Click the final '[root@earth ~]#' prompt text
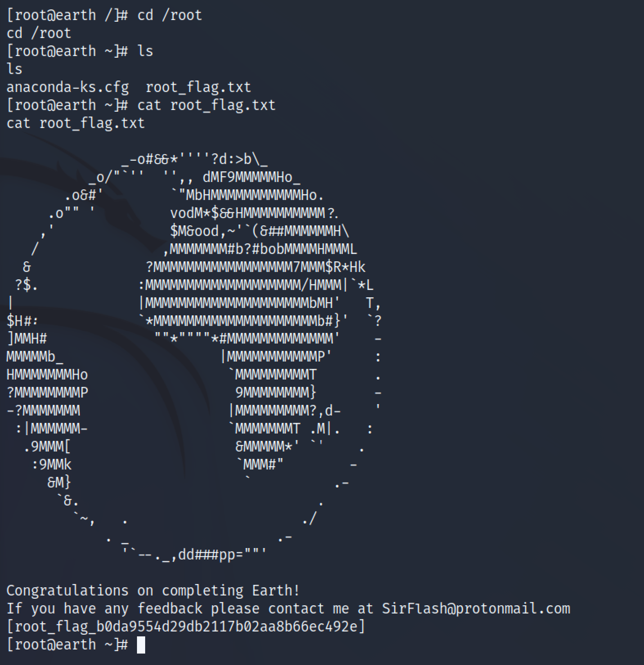The width and height of the screenshot is (644, 665). pyautogui.click(x=67, y=645)
